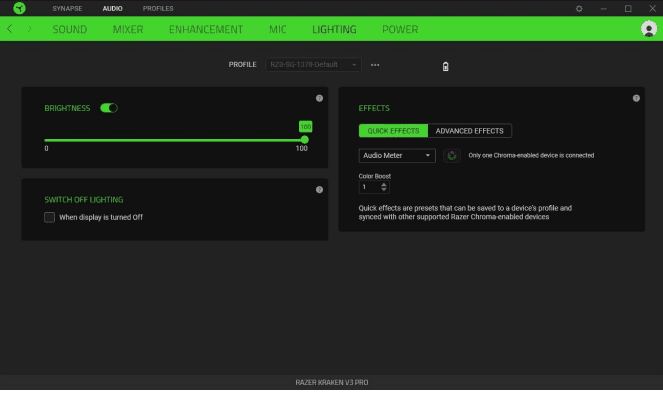Increase Color Boost with up arrow
The width and height of the screenshot is (663, 394).
[x=384, y=184]
